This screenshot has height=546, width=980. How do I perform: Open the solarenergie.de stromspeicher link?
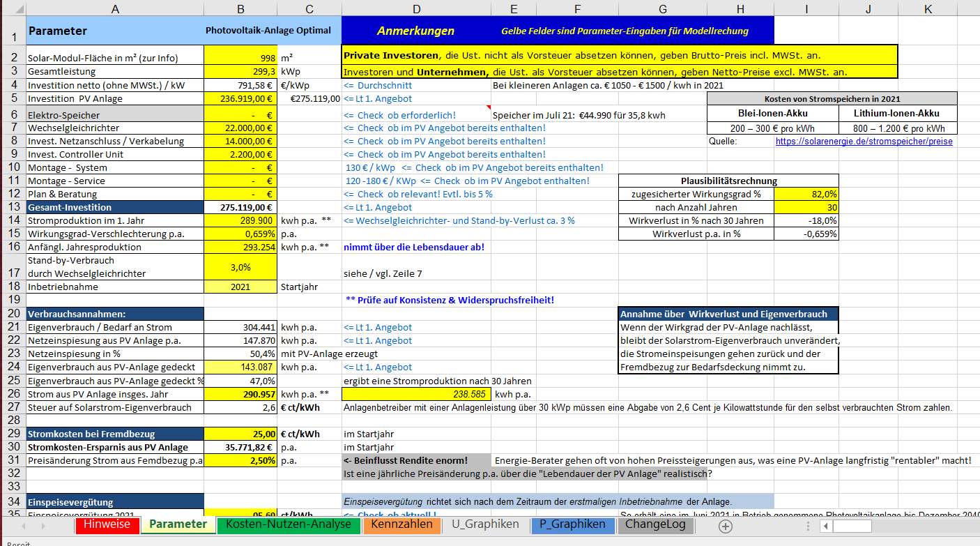[864, 142]
